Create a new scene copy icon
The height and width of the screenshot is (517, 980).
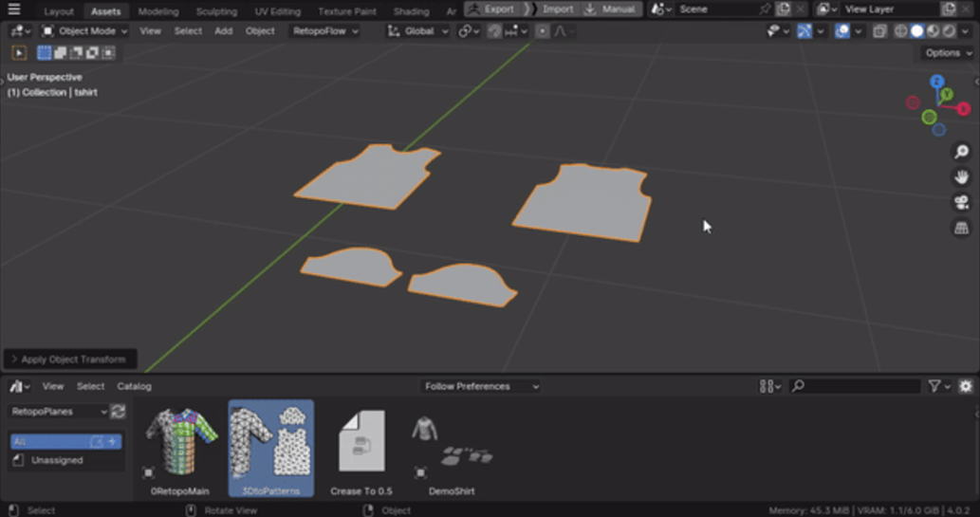coord(783,9)
